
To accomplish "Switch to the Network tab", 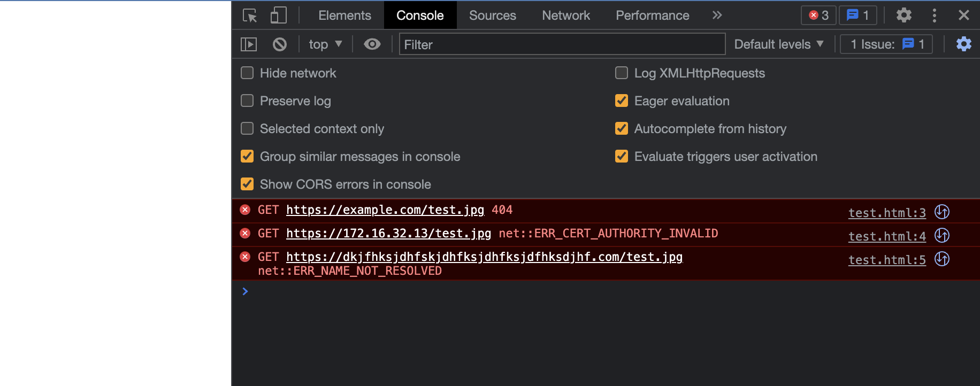I will 565,16.
